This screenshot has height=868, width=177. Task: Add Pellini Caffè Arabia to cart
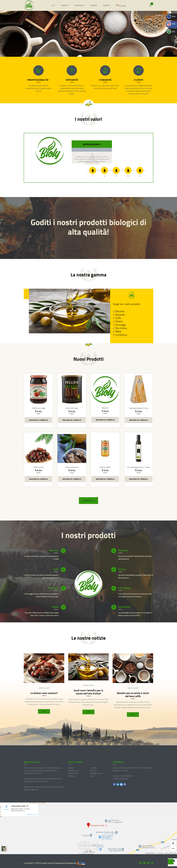pos(72,420)
